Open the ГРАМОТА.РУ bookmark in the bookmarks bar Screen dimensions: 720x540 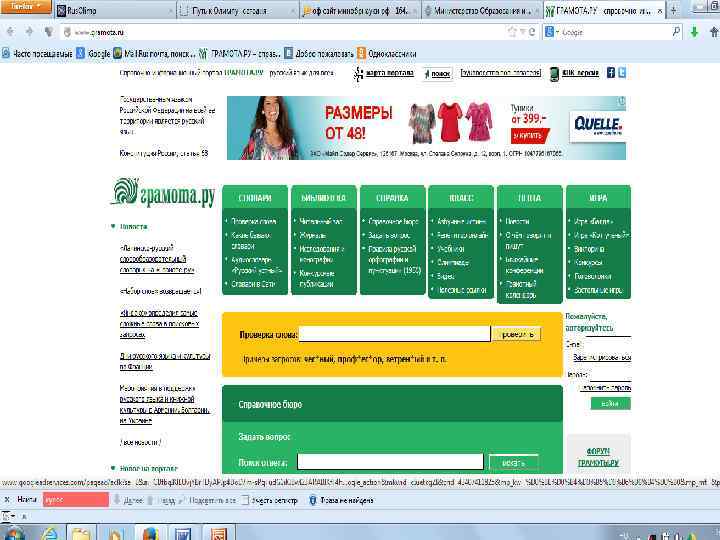coord(240,54)
